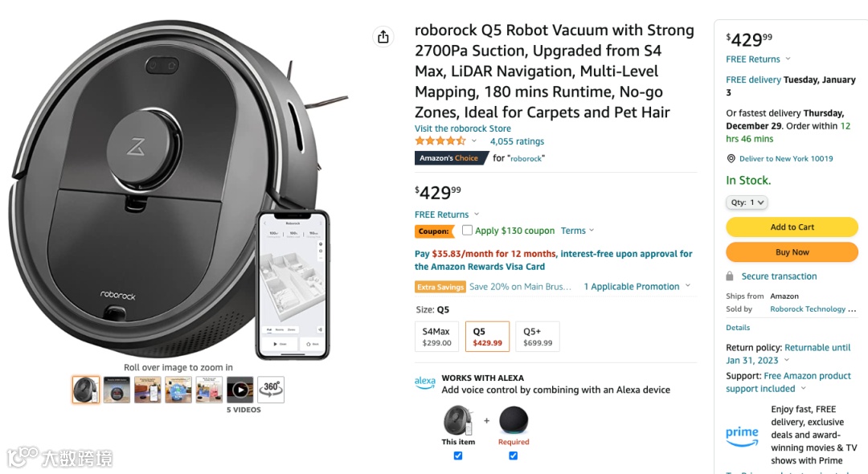
Task: Click the location pin for delivery address
Action: coord(731,159)
